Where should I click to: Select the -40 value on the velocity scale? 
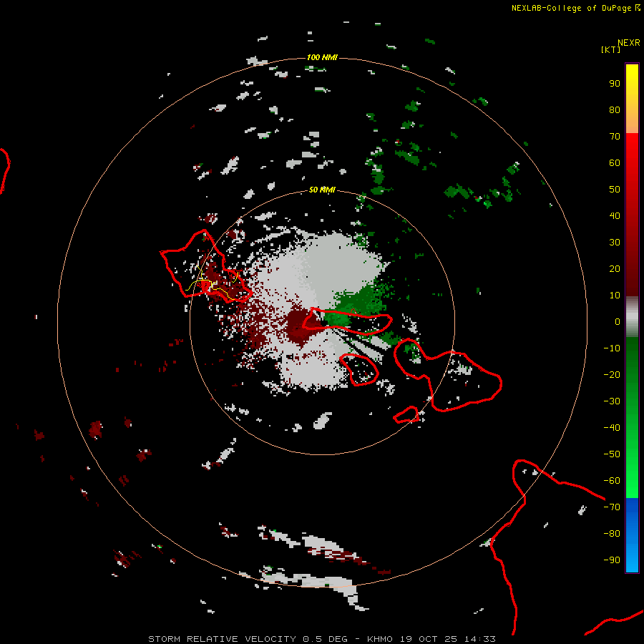click(612, 428)
